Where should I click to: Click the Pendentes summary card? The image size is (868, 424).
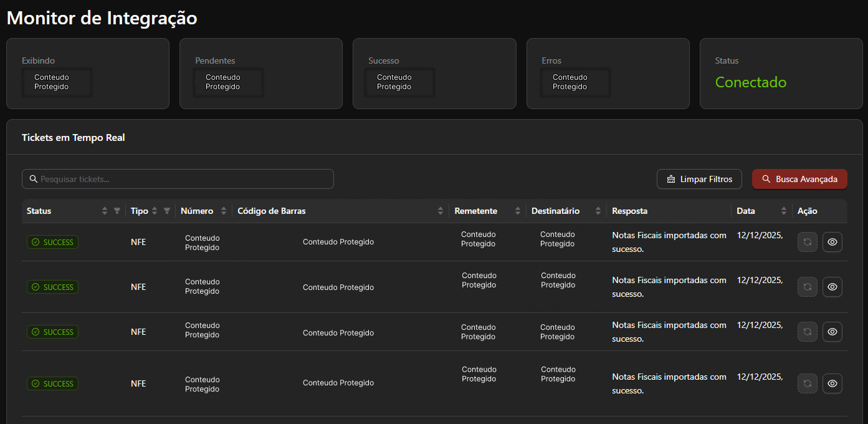[x=261, y=74]
